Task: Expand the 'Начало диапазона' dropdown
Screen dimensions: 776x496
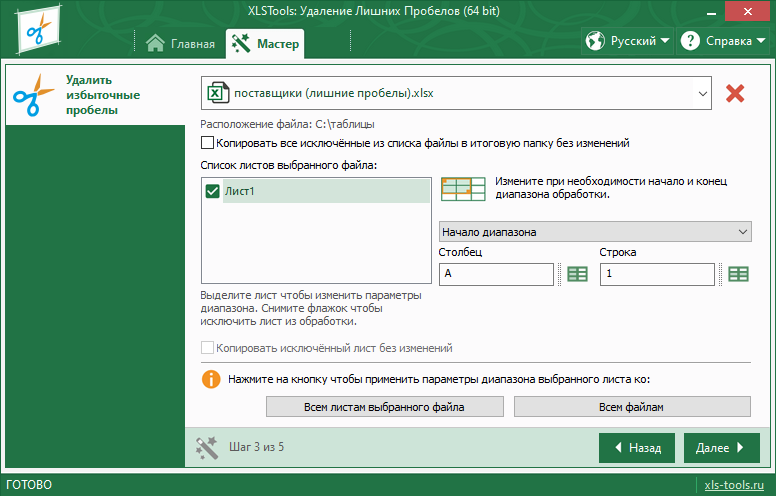Action: coord(595,232)
